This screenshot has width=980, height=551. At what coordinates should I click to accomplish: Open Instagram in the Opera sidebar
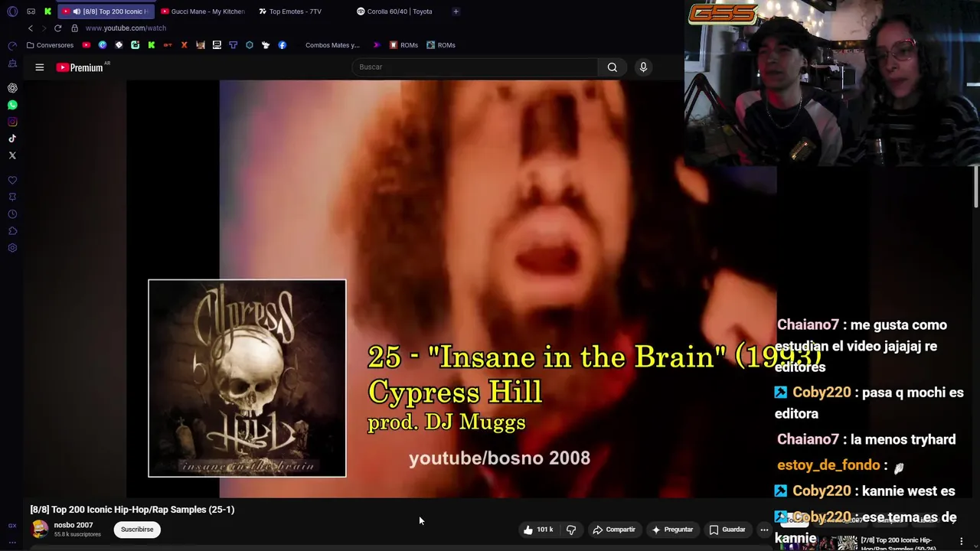(12, 122)
